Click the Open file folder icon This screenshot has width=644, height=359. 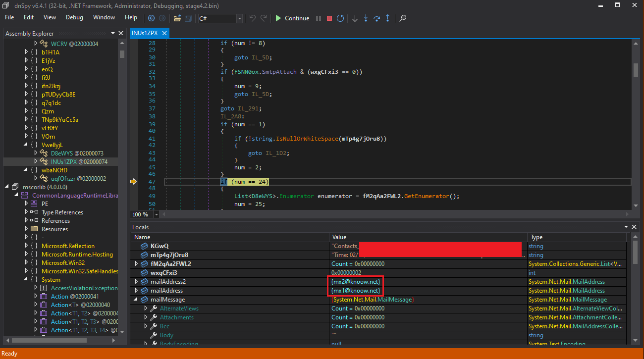tap(177, 18)
